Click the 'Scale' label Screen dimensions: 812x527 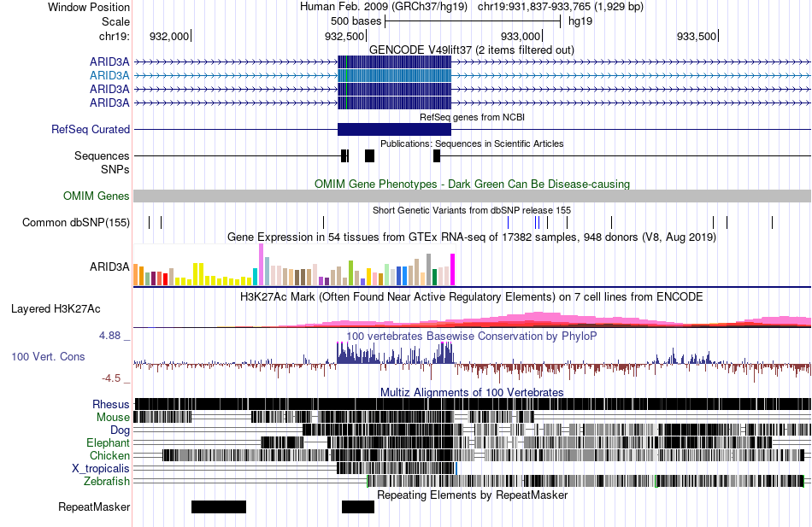[x=115, y=21]
